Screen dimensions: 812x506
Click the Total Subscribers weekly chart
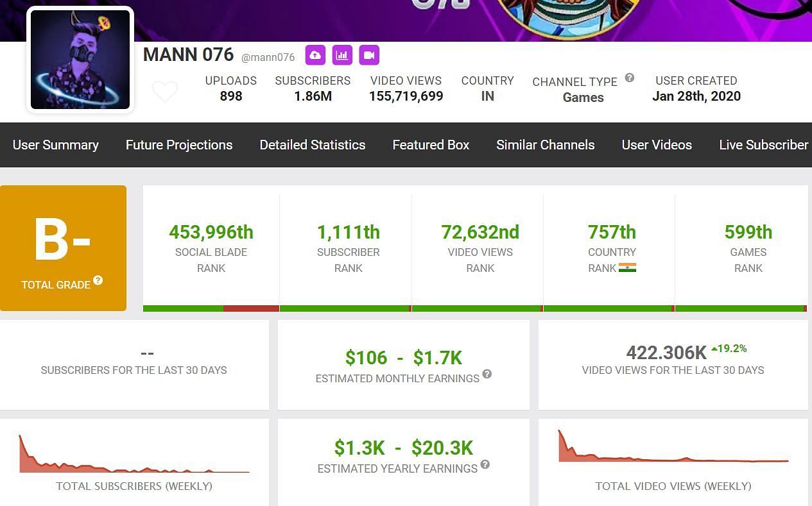click(x=134, y=455)
